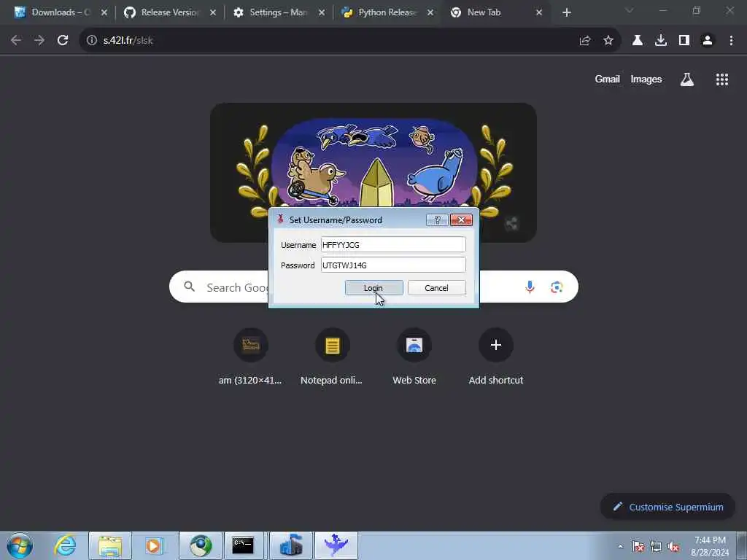Open the Images link
The width and height of the screenshot is (747, 560).
pos(646,79)
